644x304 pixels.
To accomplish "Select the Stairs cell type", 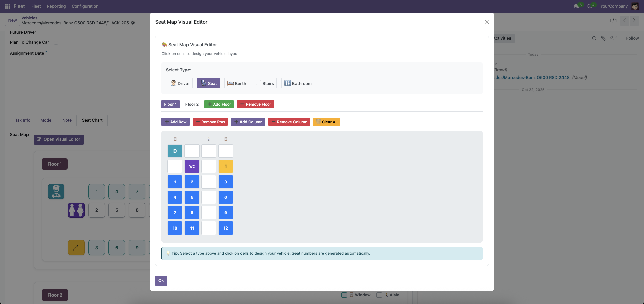I will [265, 83].
